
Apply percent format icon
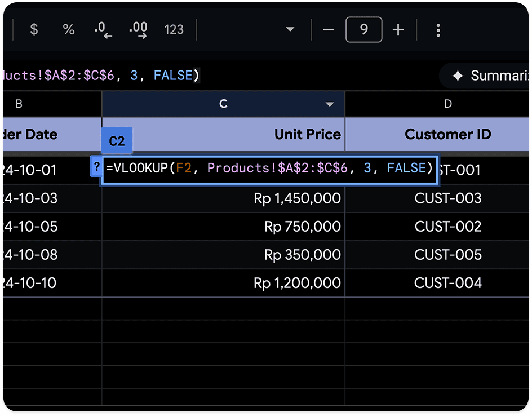pyautogui.click(x=69, y=29)
